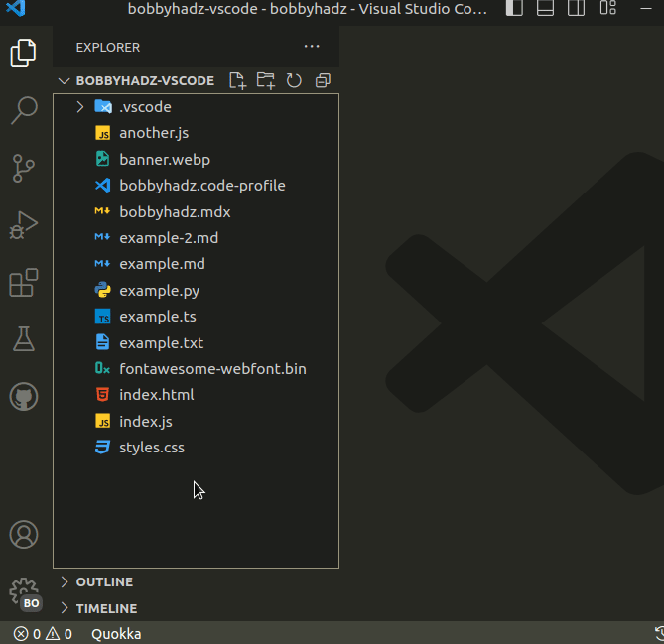Expand the TIMELINE section
Screen dimensions: 664x644
[197, 608]
